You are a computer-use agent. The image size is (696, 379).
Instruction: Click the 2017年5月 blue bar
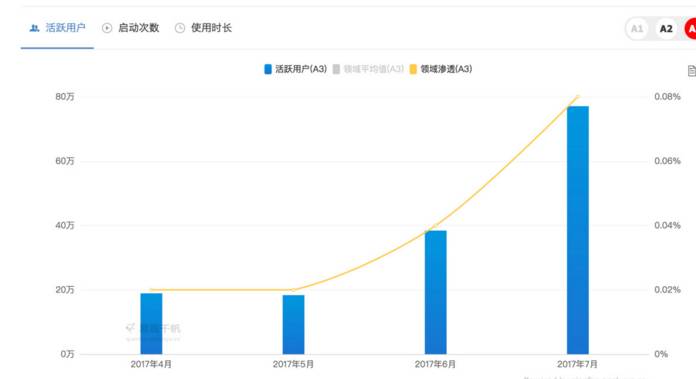(x=293, y=324)
